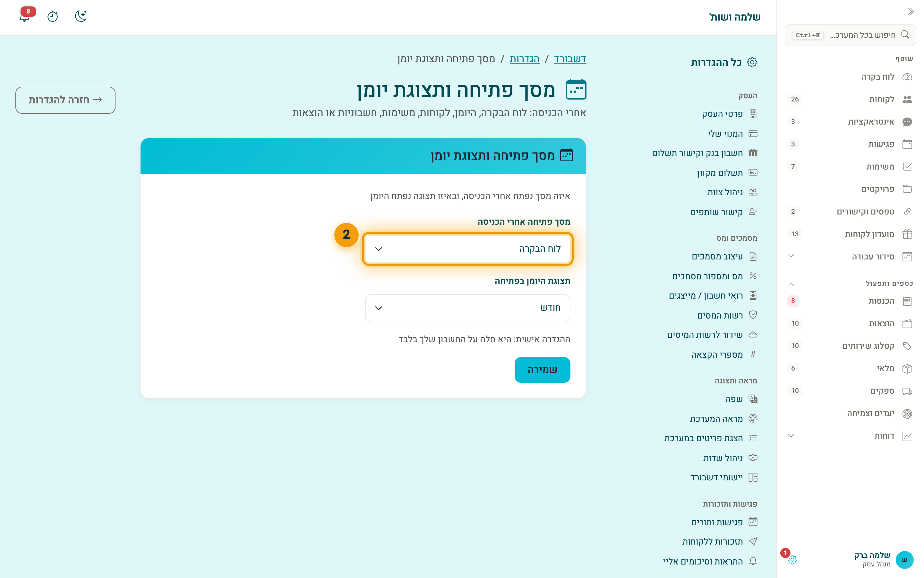924x578 pixels.
Task: Toggle dark mode moon icon
Action: click(x=81, y=16)
